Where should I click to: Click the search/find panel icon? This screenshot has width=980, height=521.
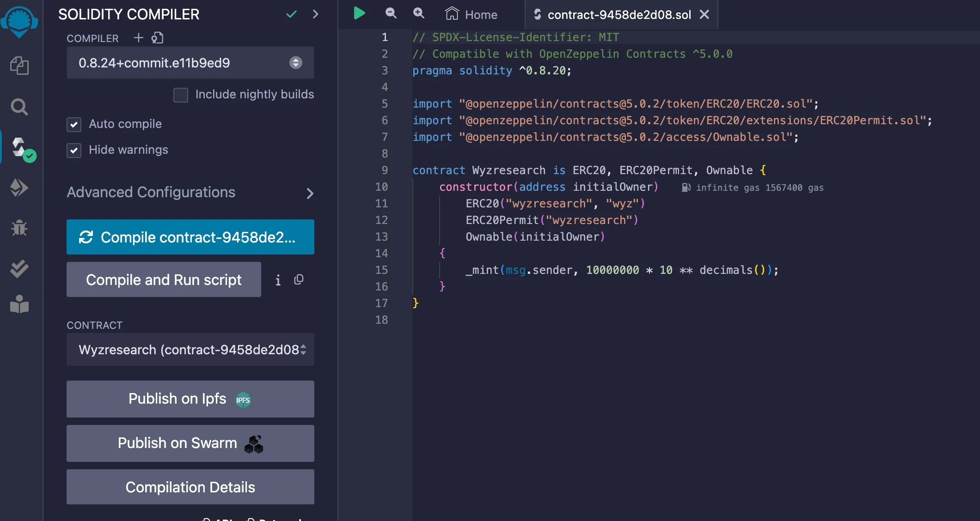[x=19, y=106]
